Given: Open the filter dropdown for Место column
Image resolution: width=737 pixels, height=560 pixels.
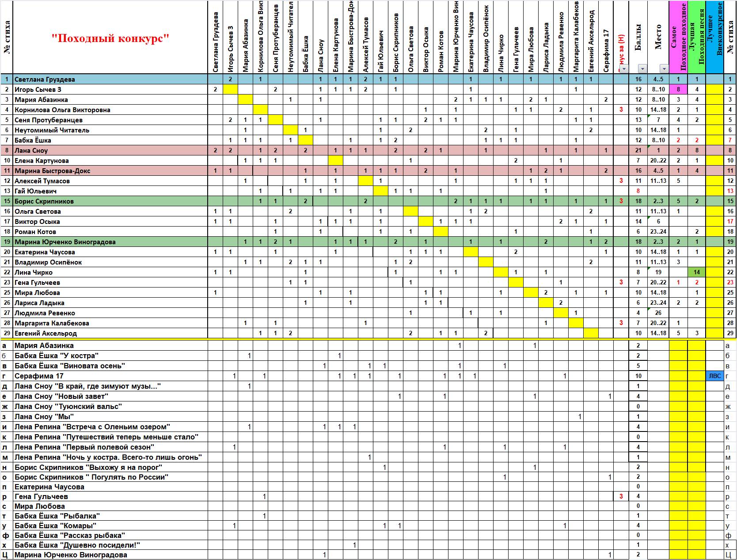Looking at the screenshot, I should pyautogui.click(x=664, y=68).
